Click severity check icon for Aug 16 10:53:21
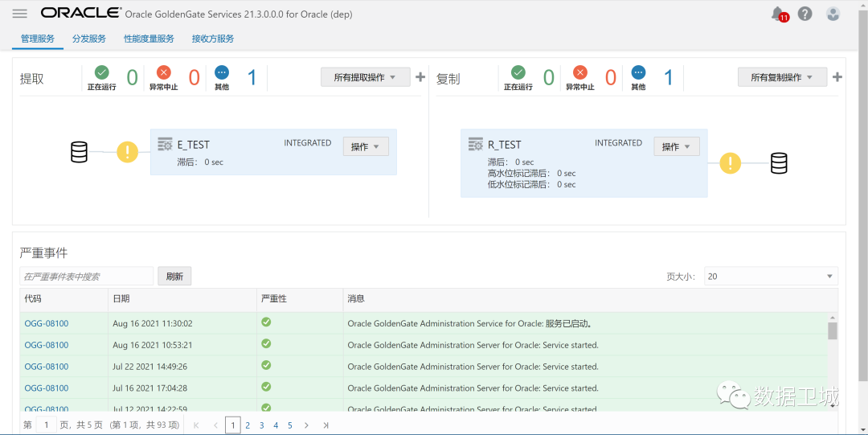868x435 pixels. click(266, 343)
